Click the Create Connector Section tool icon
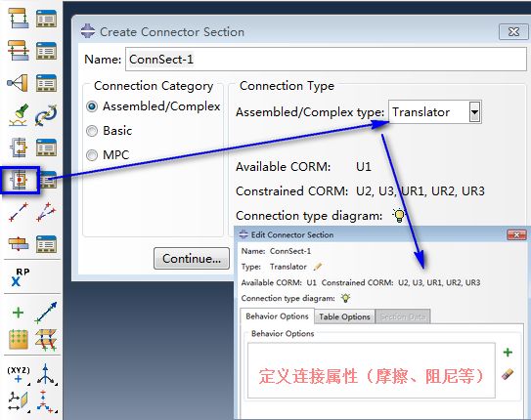This screenshot has height=420, width=531. coord(19,180)
